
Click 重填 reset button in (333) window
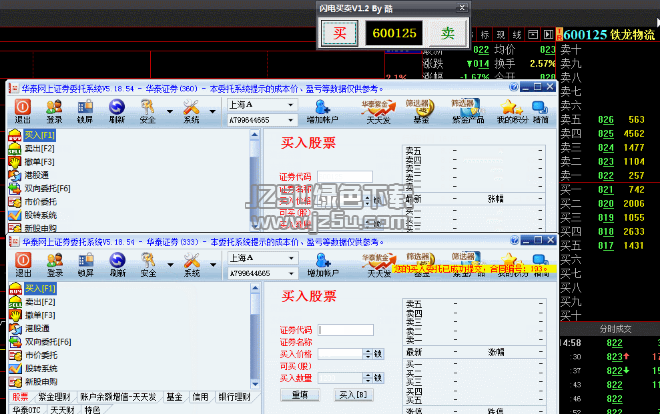[300, 395]
